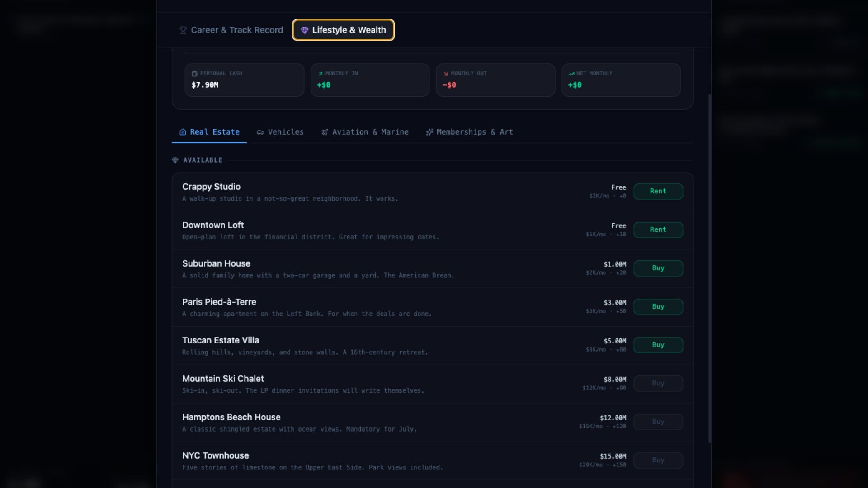
Task: Click the Paris Pied-à-Terre listing title
Action: pos(219,302)
